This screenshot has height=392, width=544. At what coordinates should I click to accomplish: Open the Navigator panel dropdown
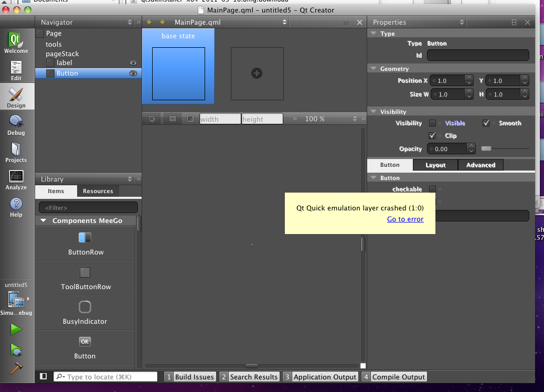click(130, 22)
